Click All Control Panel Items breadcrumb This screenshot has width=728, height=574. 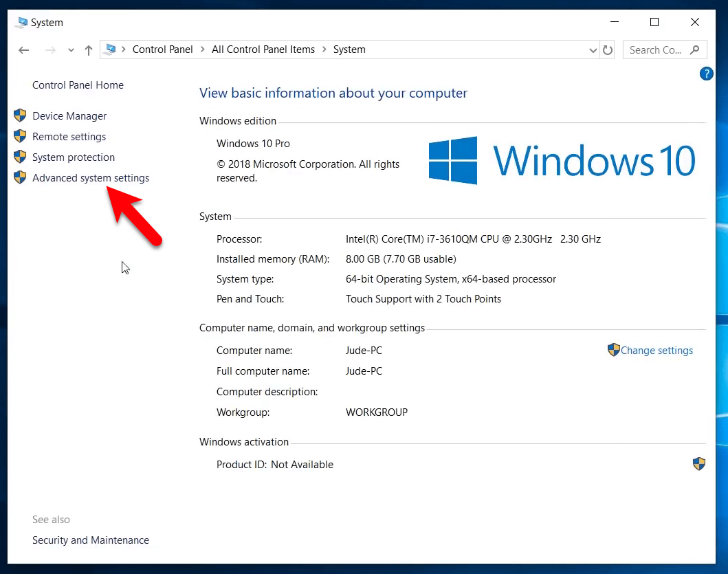pos(263,49)
